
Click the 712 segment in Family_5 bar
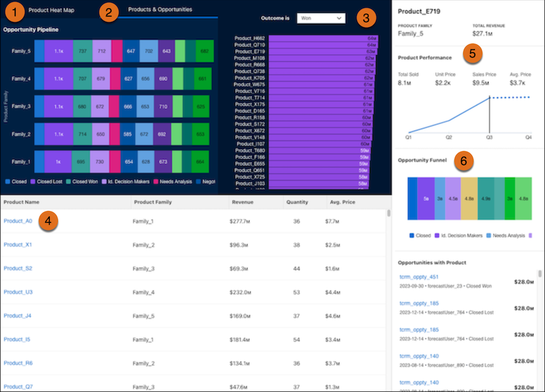pos(102,51)
